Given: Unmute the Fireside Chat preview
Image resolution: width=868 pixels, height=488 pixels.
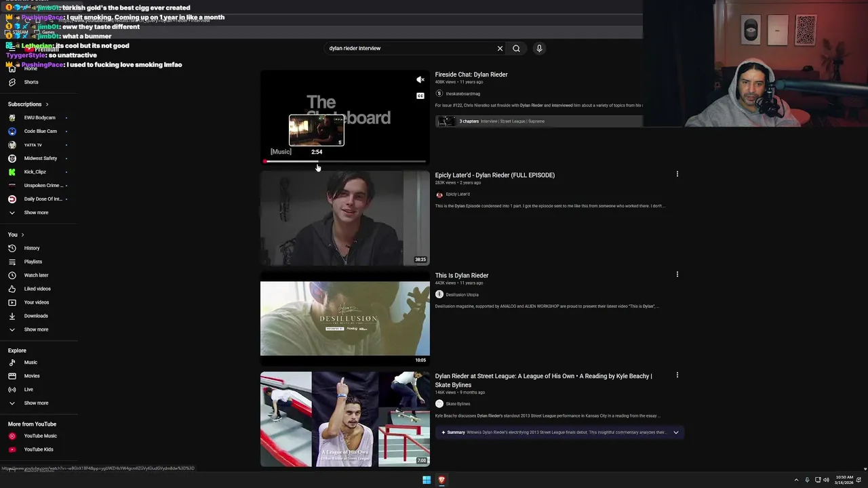Looking at the screenshot, I should coord(420,79).
